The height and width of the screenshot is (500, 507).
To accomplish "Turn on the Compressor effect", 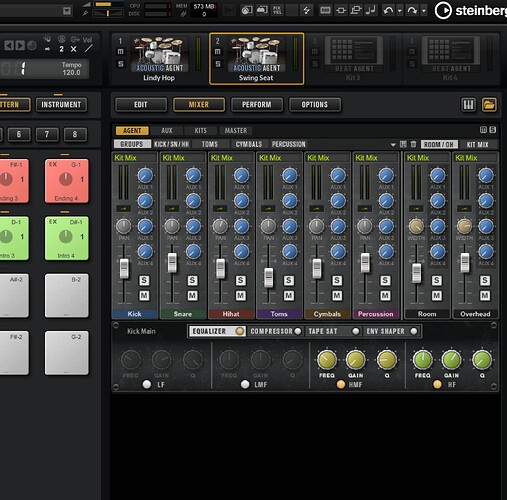I will (x=298, y=331).
